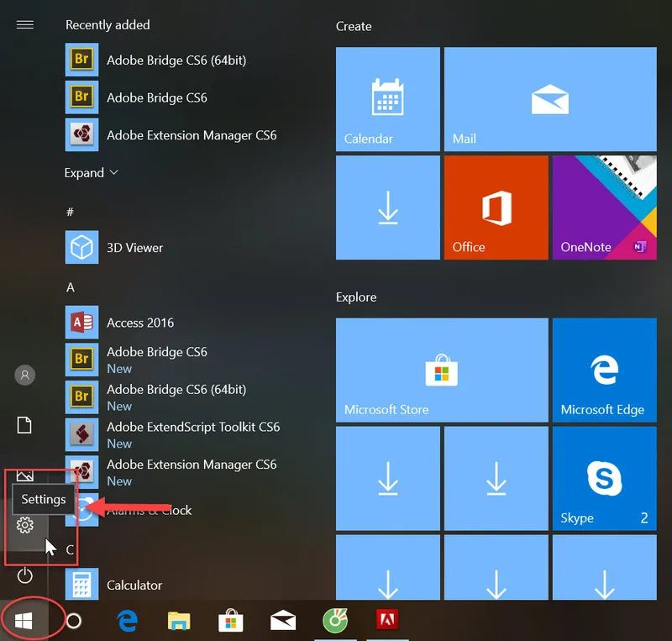The height and width of the screenshot is (641, 672).
Task: Click the # section header in app list
Action: pyautogui.click(x=68, y=211)
